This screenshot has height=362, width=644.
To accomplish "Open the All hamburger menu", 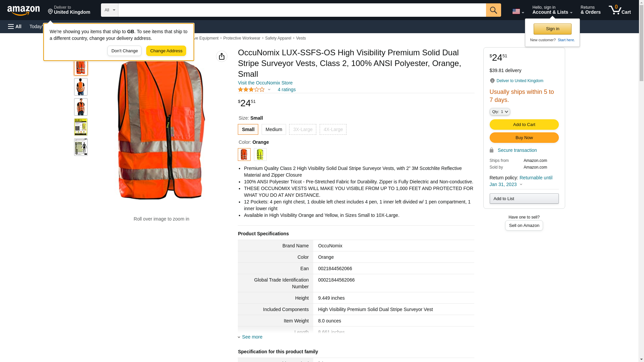I will 15,26.
